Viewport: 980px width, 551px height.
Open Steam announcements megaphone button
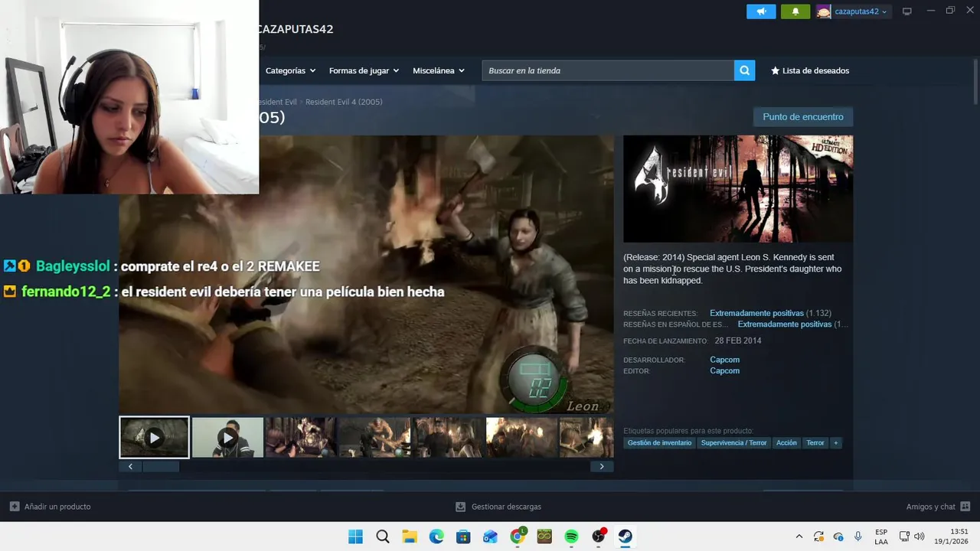click(x=761, y=11)
